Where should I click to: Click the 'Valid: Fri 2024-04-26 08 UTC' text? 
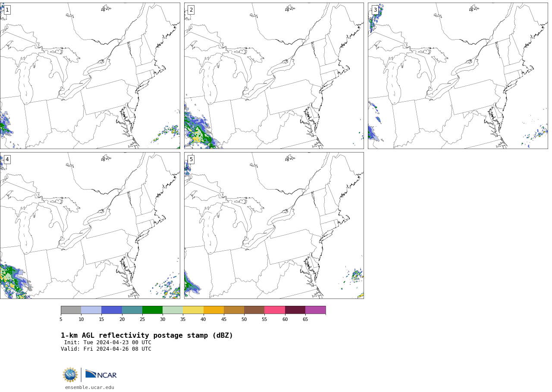(106, 349)
